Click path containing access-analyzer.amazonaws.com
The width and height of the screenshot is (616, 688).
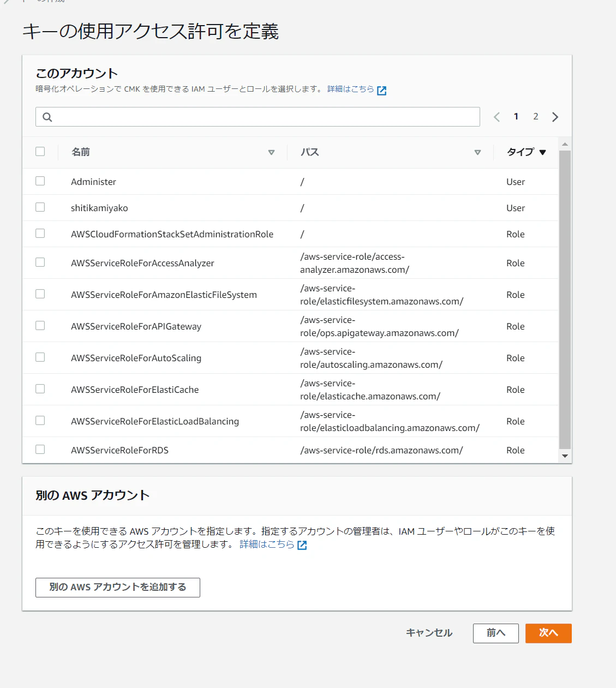click(355, 263)
